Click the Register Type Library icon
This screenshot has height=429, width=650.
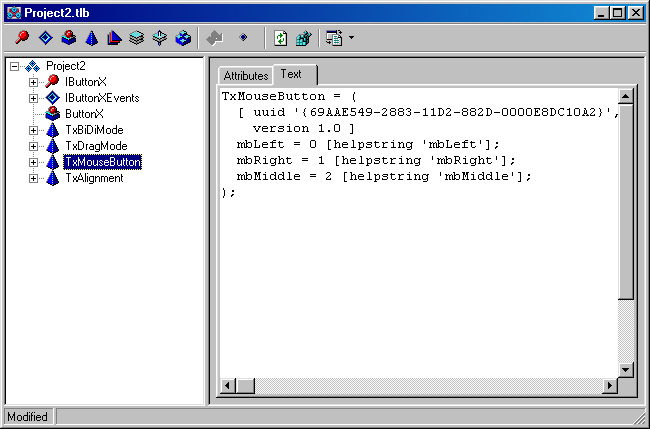click(x=303, y=38)
